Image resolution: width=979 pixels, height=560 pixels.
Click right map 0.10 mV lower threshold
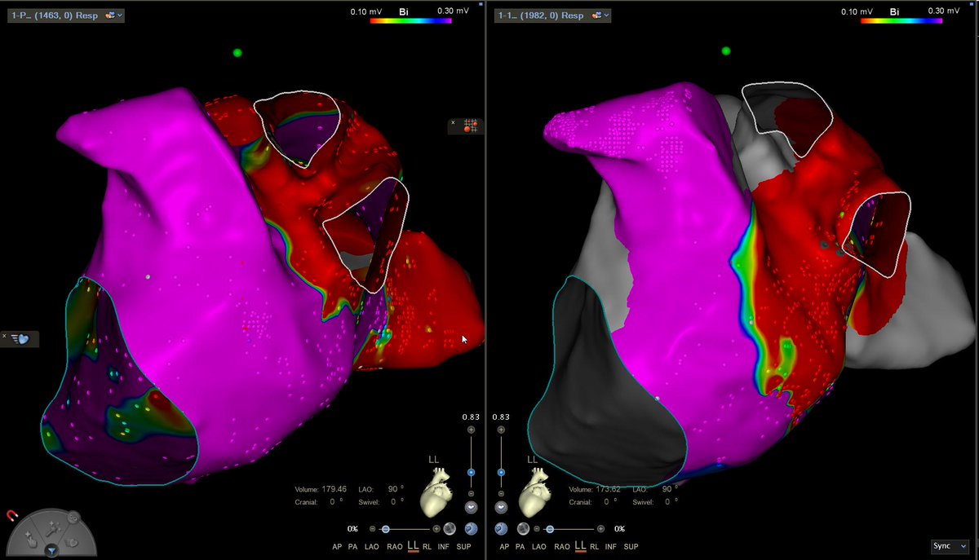(855, 11)
